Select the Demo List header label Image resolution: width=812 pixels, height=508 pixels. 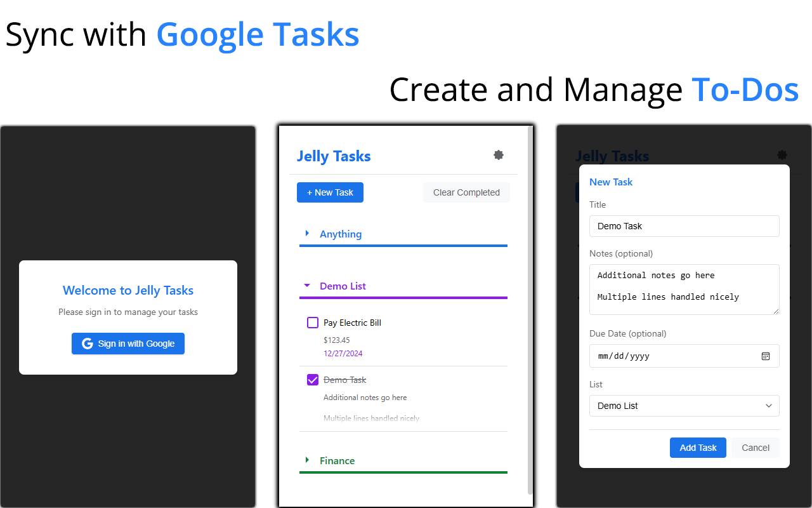coord(343,286)
